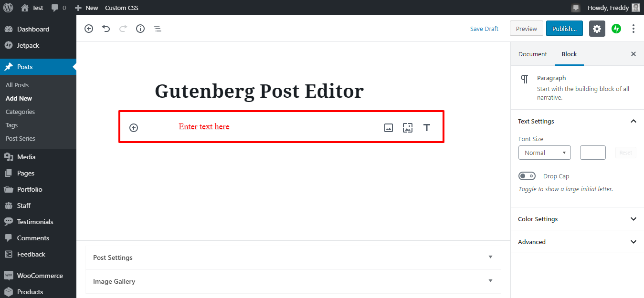The image size is (644, 298).
Task: Click the Save Draft link
Action: click(484, 29)
